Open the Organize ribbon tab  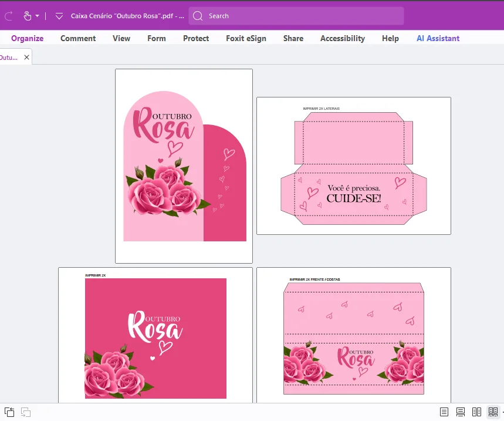tap(28, 38)
